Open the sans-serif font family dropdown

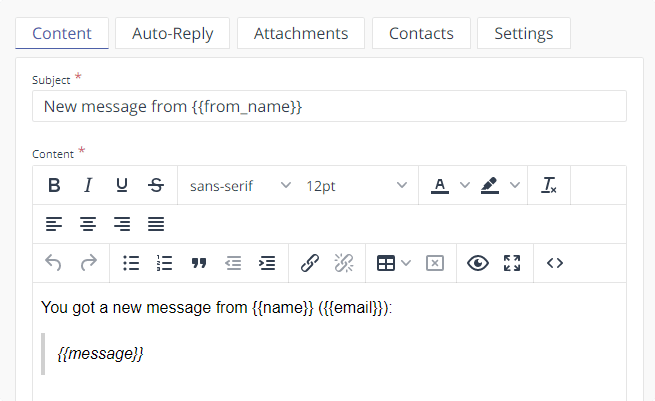tap(240, 185)
